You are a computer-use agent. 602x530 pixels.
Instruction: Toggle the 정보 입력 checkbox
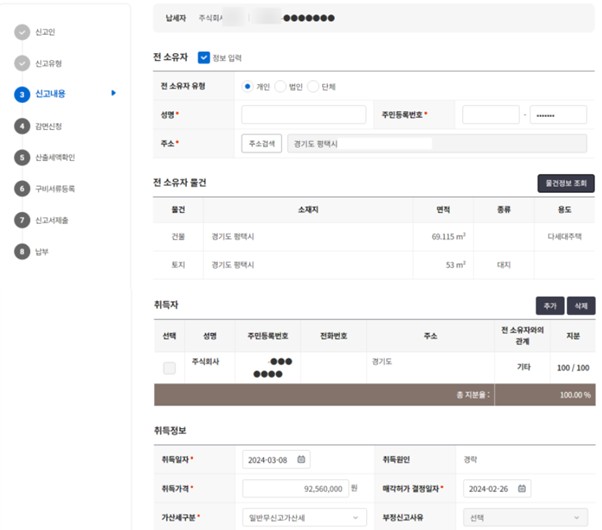point(204,58)
